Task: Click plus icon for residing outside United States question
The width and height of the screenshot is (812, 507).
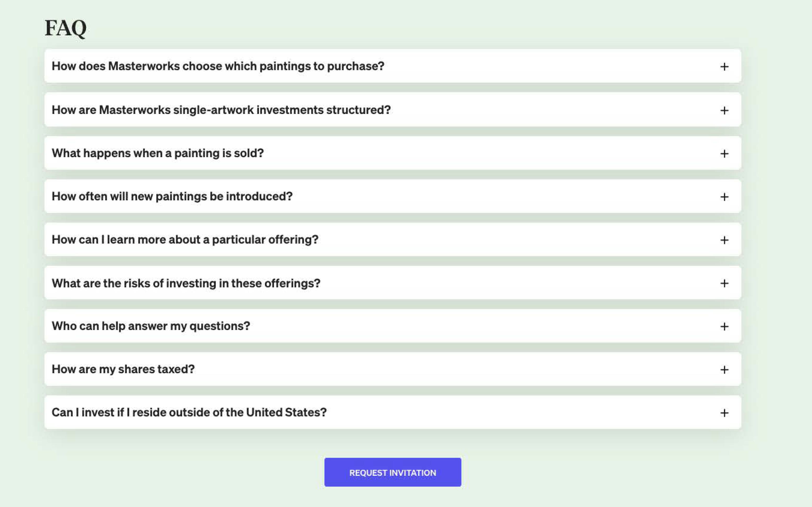Action: [x=724, y=413]
